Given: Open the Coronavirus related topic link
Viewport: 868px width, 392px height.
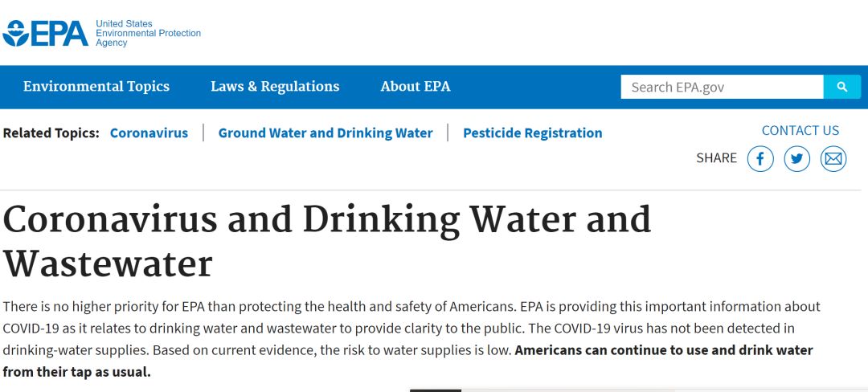Looking at the screenshot, I should pos(149,133).
